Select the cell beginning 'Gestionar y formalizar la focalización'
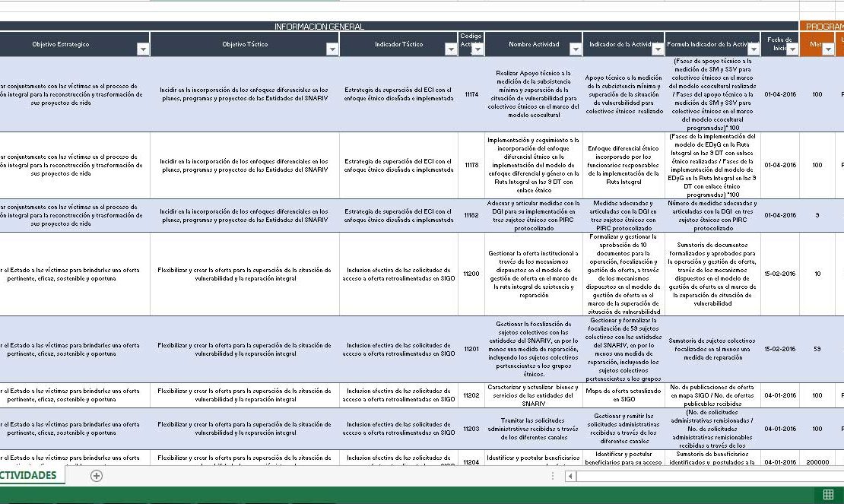Screen dimensions: 844x504 (x=623, y=349)
